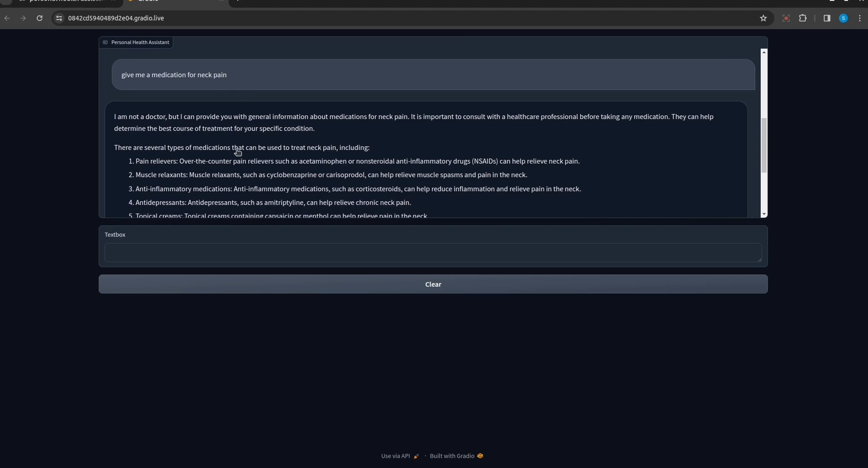The image size is (868, 468).
Task: Navigate back with the arrow icon
Action: (x=7, y=18)
